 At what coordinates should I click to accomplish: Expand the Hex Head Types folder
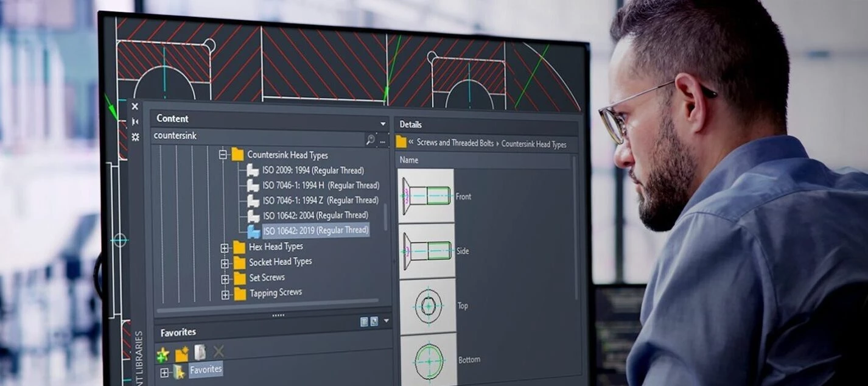pyautogui.click(x=225, y=247)
